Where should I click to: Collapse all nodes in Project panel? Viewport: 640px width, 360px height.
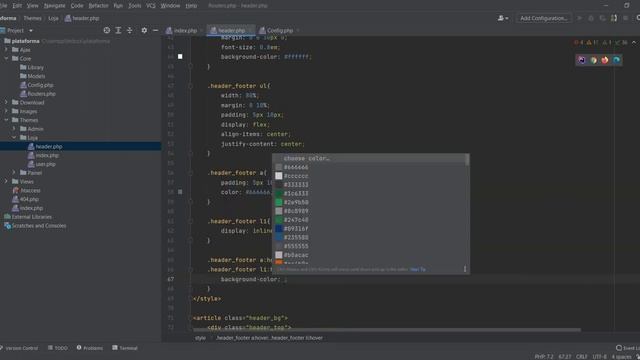click(x=130, y=30)
